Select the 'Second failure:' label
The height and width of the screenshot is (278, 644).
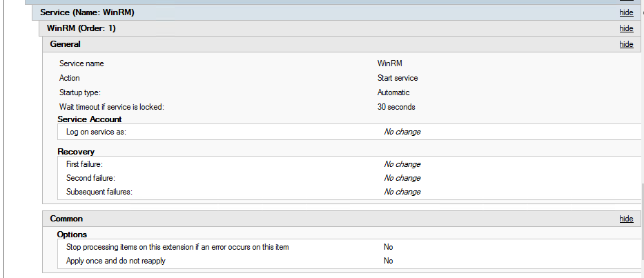tap(90, 178)
